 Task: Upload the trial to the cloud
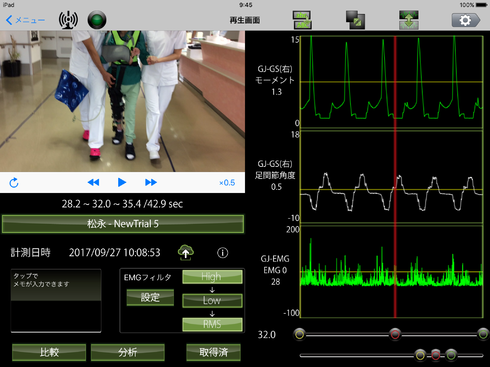[186, 252]
